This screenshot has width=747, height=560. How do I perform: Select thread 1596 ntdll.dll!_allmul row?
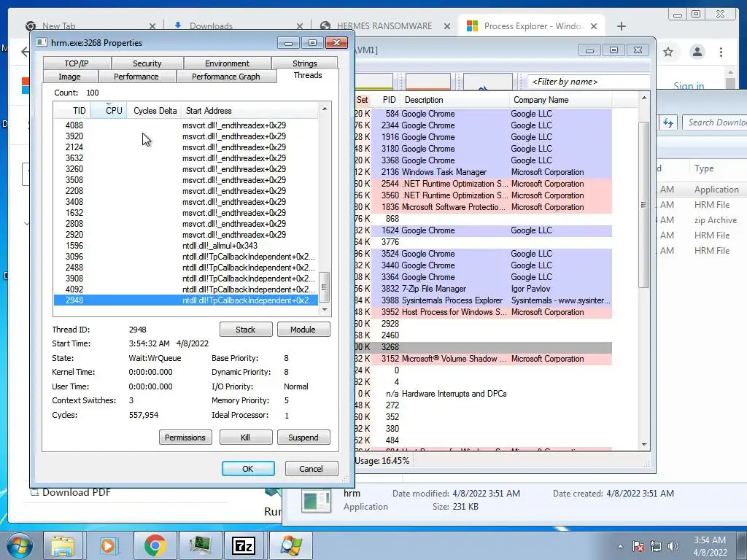(185, 246)
